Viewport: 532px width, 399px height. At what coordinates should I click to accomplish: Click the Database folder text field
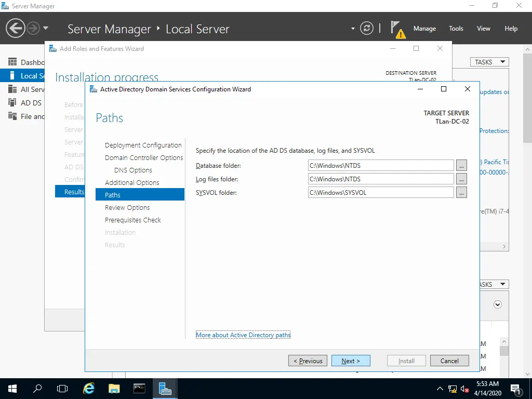click(381, 166)
